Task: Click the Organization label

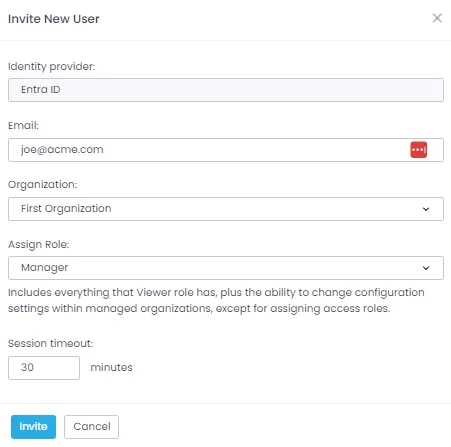Action: click(x=43, y=185)
